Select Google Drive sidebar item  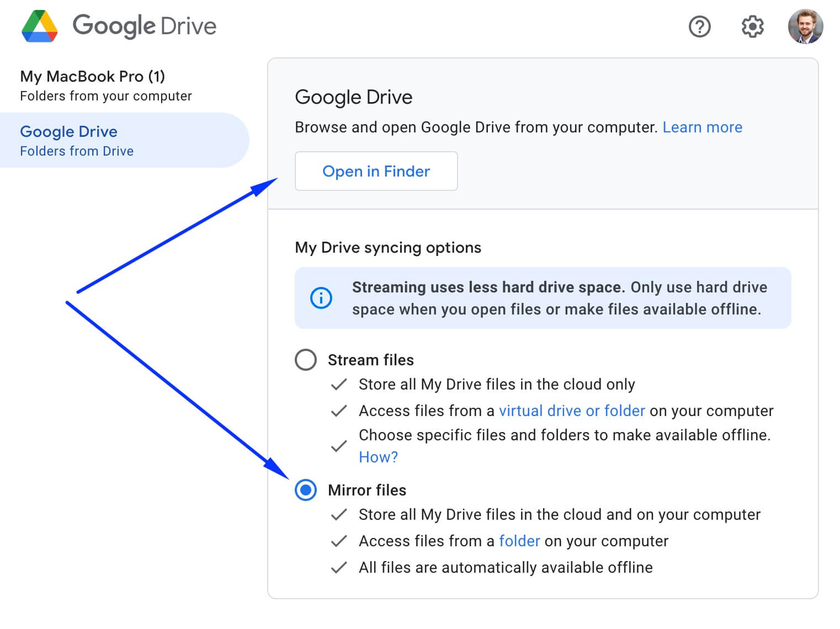point(124,140)
